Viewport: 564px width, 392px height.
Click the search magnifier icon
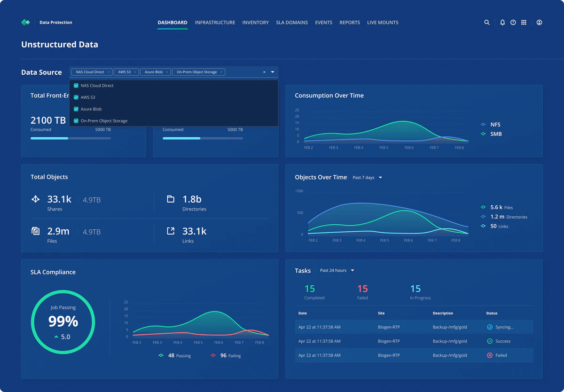(487, 23)
